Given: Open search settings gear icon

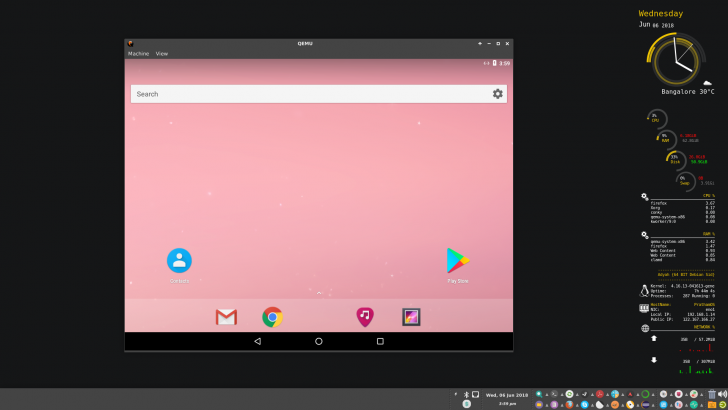Looking at the screenshot, I should point(498,94).
